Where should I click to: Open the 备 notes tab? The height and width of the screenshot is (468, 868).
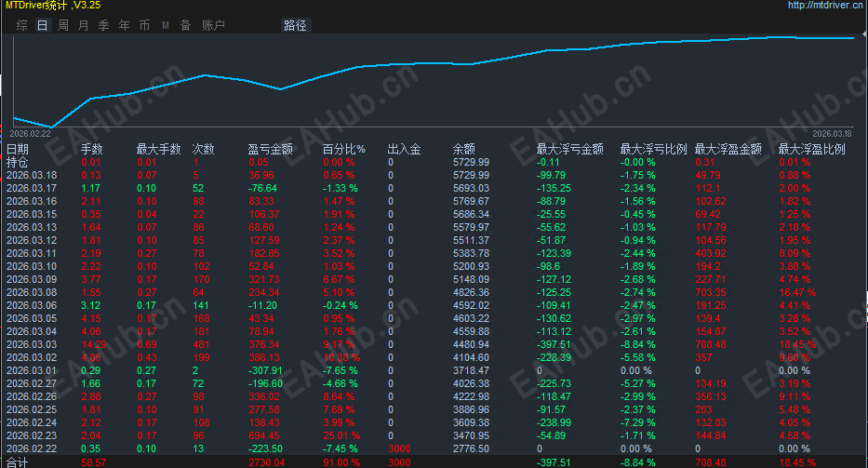(x=185, y=25)
